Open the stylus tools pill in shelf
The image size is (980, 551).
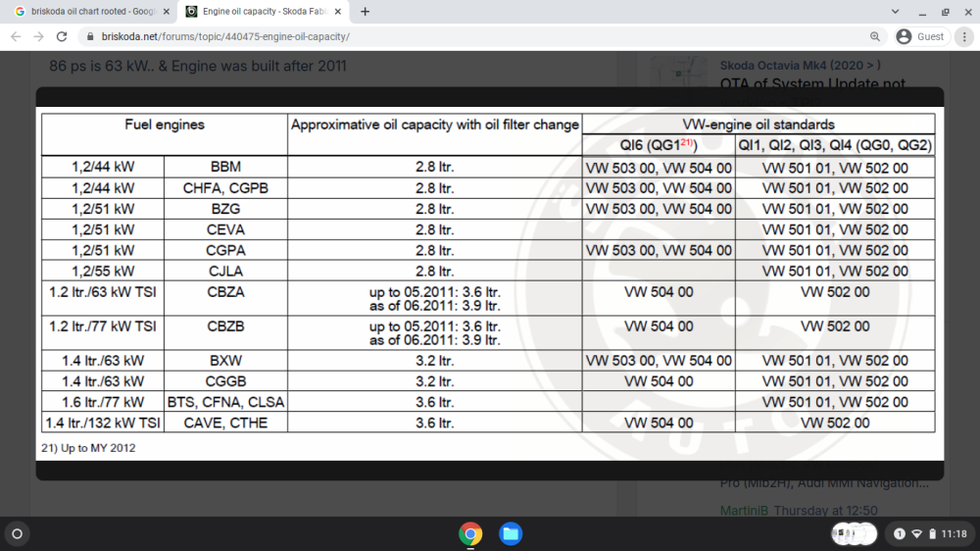coord(854,533)
